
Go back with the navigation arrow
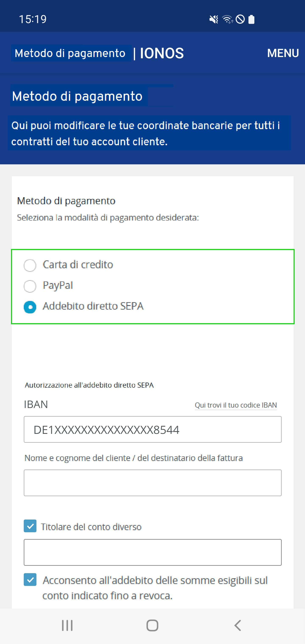[x=238, y=625]
